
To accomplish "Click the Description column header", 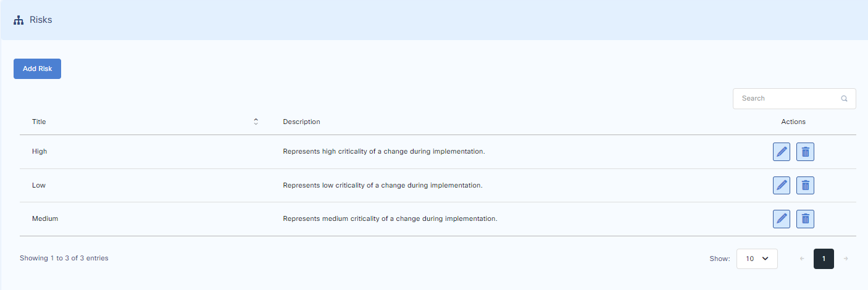I will tap(301, 122).
